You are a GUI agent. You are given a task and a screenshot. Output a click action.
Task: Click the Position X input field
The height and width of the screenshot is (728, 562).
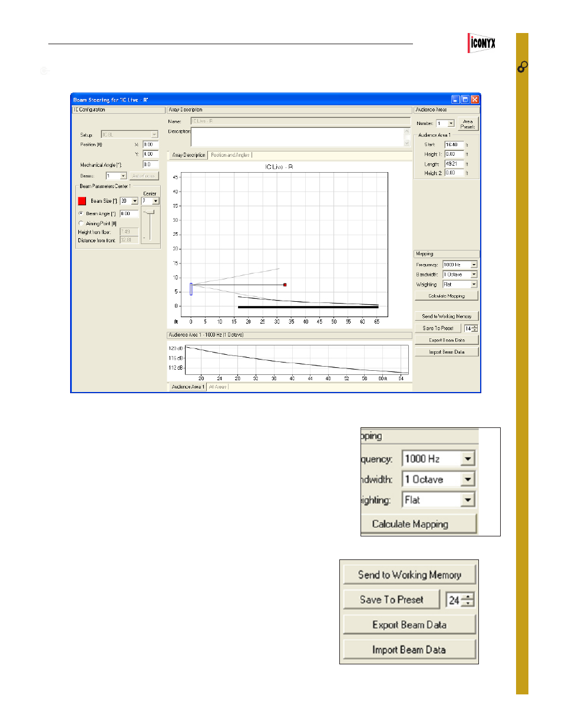click(x=151, y=144)
